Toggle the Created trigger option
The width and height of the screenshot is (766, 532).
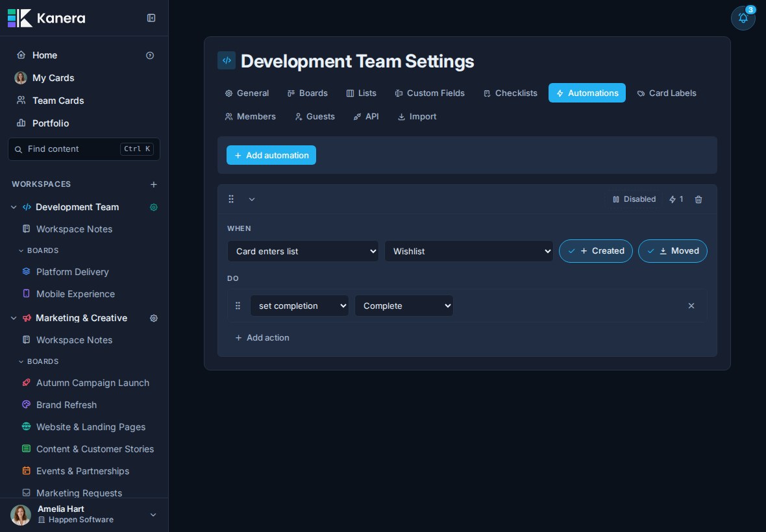tap(596, 251)
